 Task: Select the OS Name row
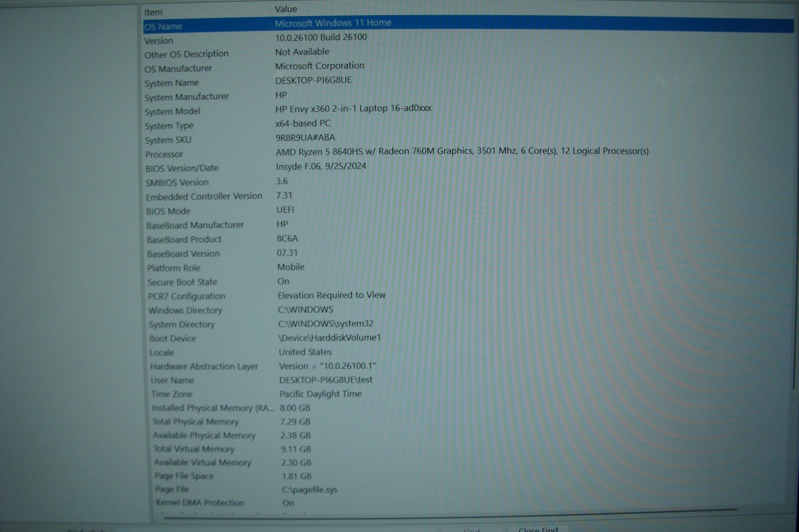(163, 26)
